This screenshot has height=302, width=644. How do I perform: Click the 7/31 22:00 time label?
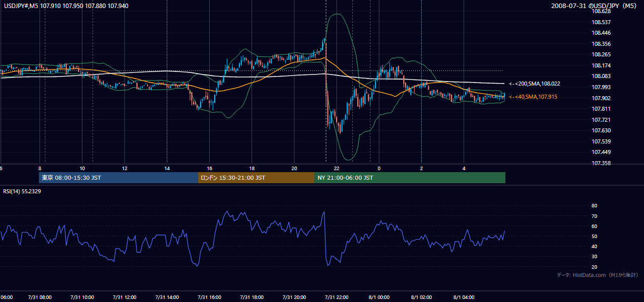coord(337,297)
